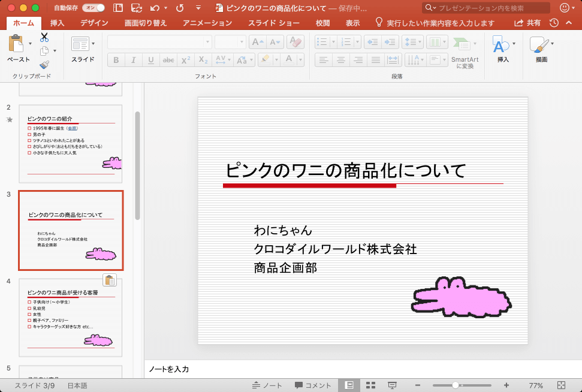Viewport: 582px width, 392px height.
Task: Click the Format Painter brush icon
Action: [x=44, y=65]
